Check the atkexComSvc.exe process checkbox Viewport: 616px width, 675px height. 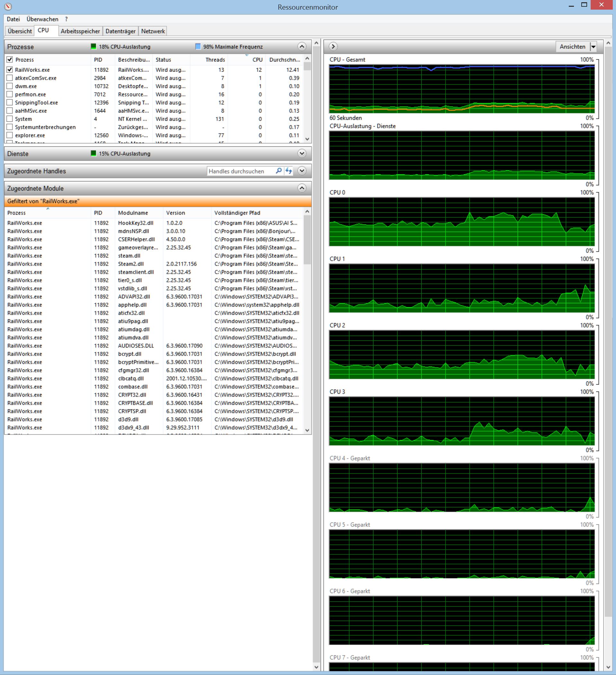(10, 78)
